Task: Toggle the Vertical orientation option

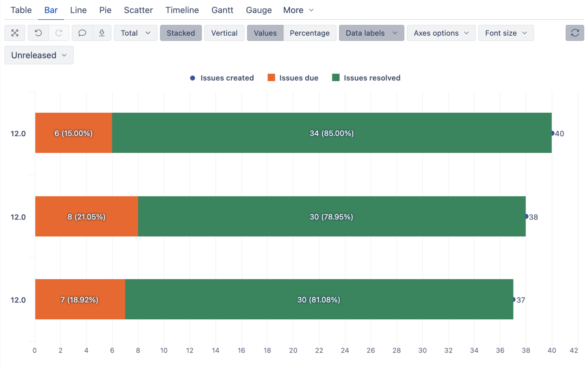Action: [x=224, y=33]
